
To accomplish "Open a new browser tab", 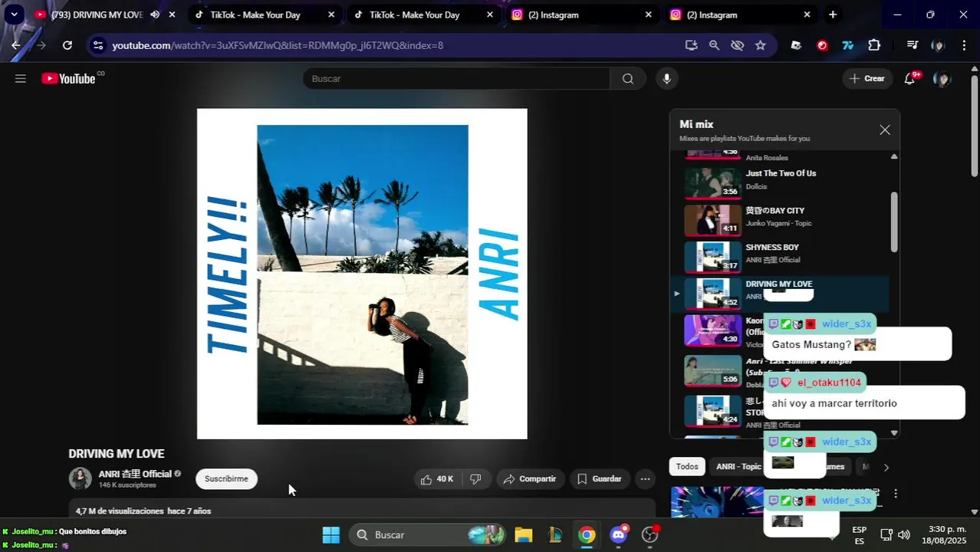I will tap(833, 15).
